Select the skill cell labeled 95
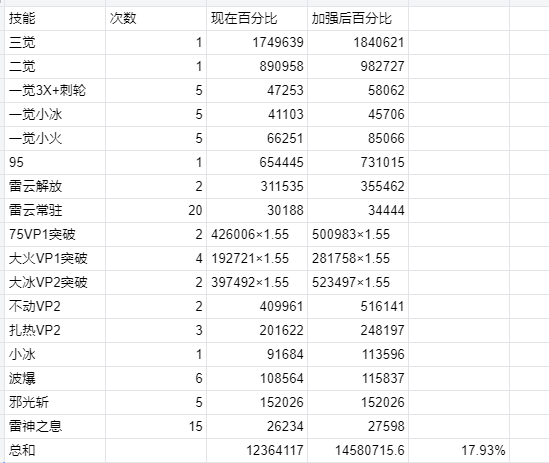The height and width of the screenshot is (463, 549). [x=55, y=163]
